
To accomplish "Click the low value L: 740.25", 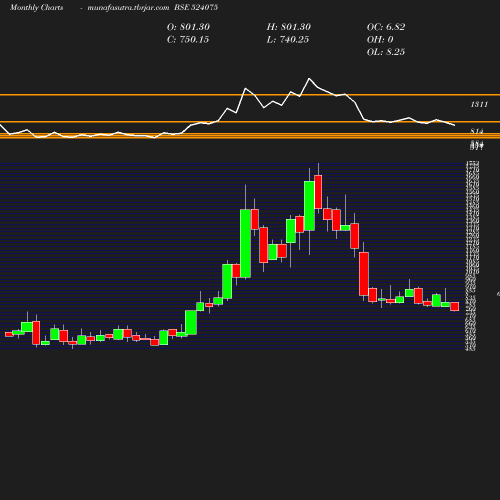I will (288, 40).
